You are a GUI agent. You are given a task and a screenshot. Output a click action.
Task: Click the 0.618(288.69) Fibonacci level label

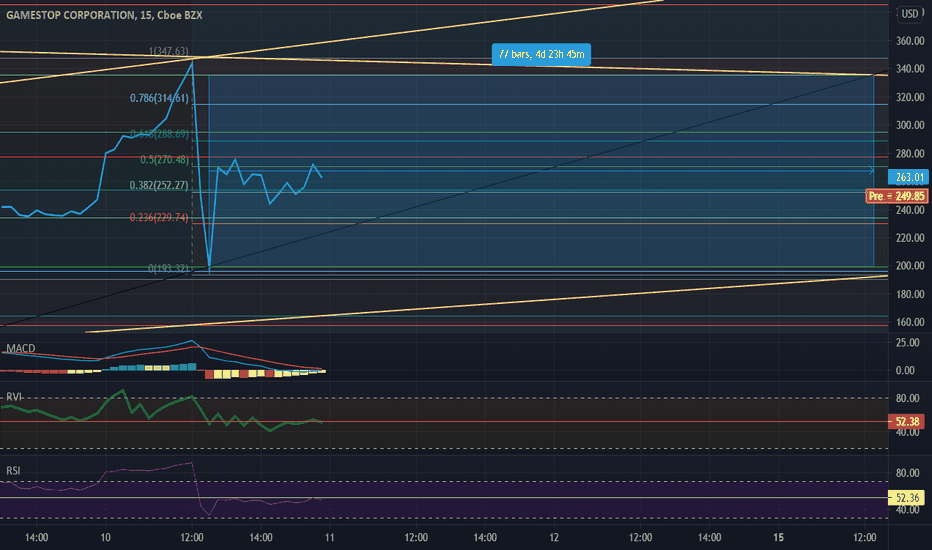tap(159, 134)
